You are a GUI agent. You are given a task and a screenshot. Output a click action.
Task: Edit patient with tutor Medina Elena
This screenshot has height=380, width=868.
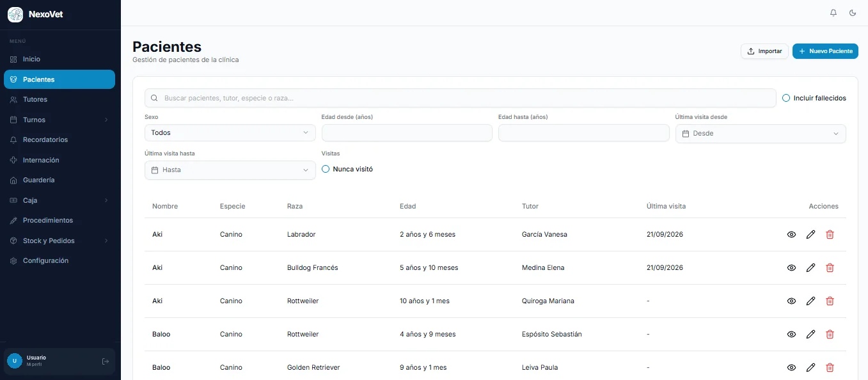[810, 268]
